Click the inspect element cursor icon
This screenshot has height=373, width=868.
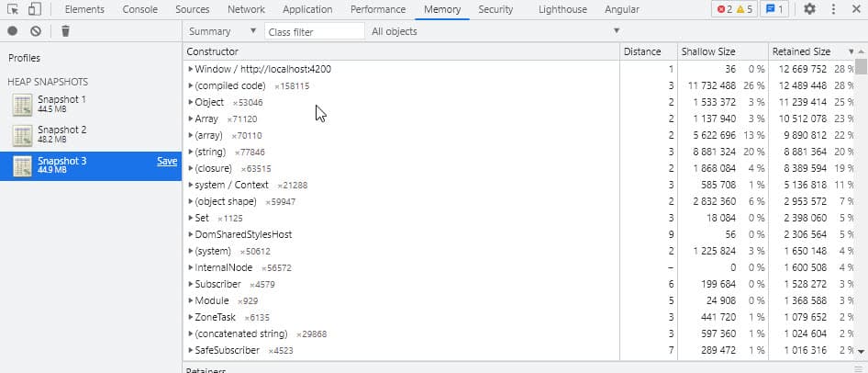coord(12,9)
